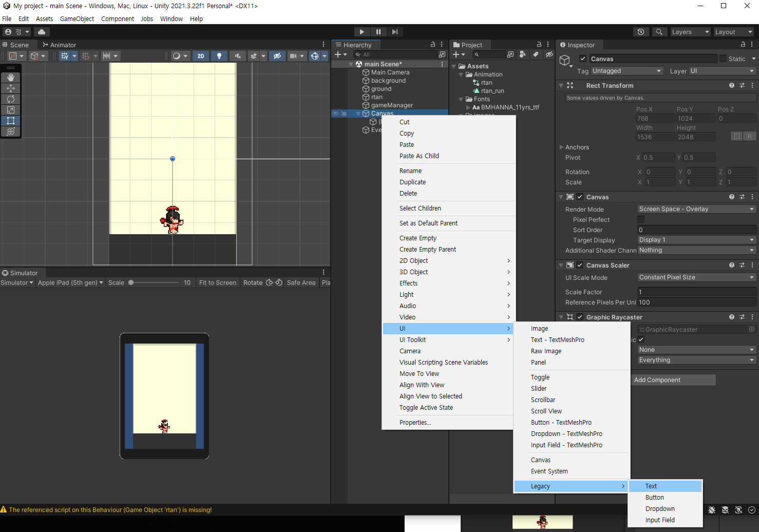This screenshot has height=532, width=759.
Task: Click the Sort Order input field
Action: tap(697, 230)
